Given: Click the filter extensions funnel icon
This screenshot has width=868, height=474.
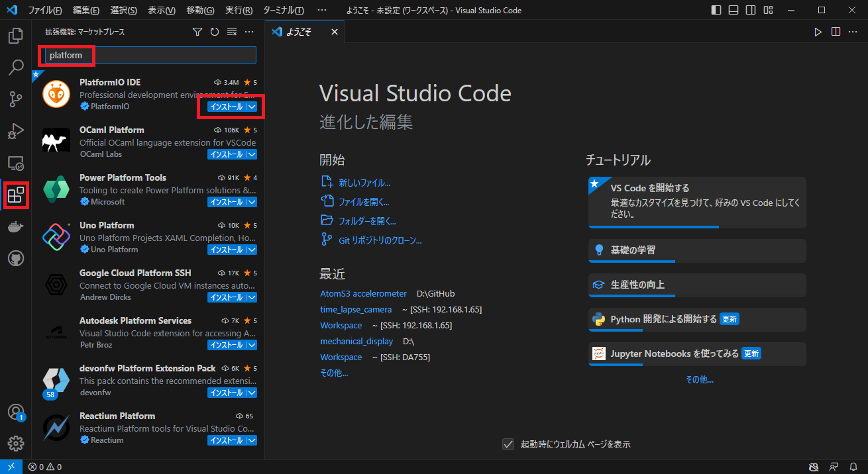Looking at the screenshot, I should 197,32.
